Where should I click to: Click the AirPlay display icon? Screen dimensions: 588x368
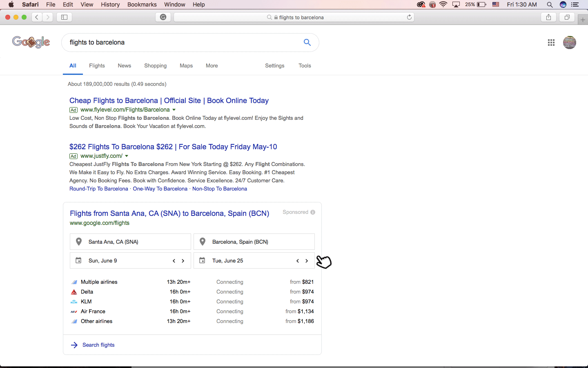(x=456, y=4)
